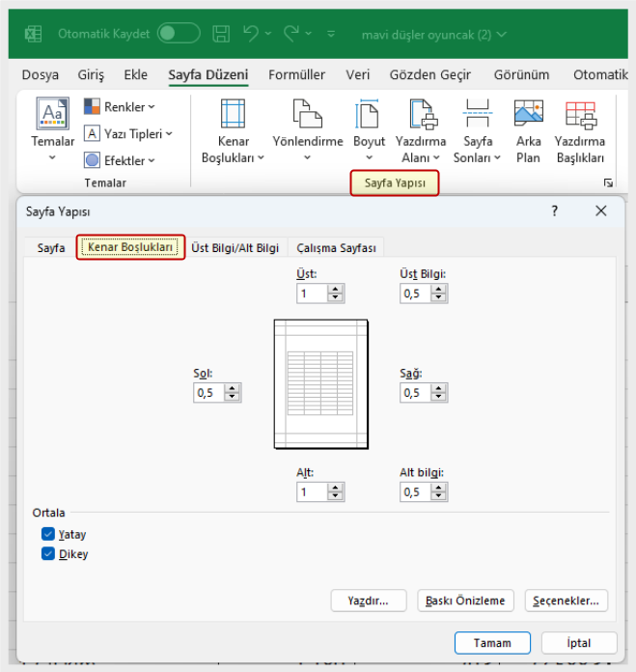Click the Seçenekler... button
The width and height of the screenshot is (636, 672).
coord(567,601)
